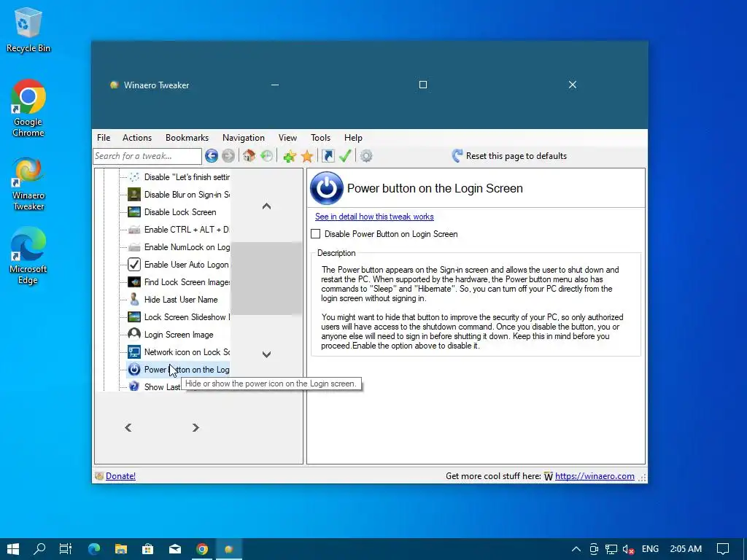747x560 pixels.
Task: Select Enable CTRL + ALT + DEL item
Action: tap(179, 230)
